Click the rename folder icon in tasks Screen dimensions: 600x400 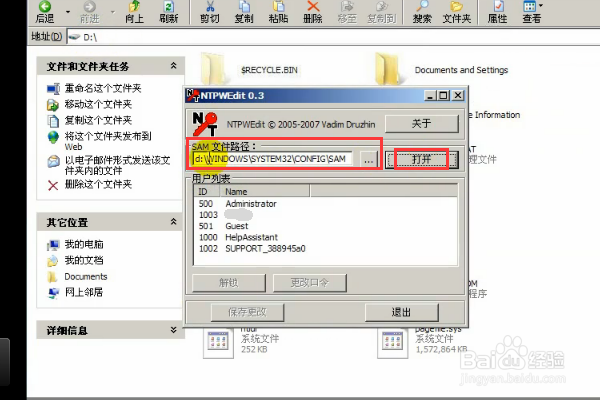pos(53,89)
